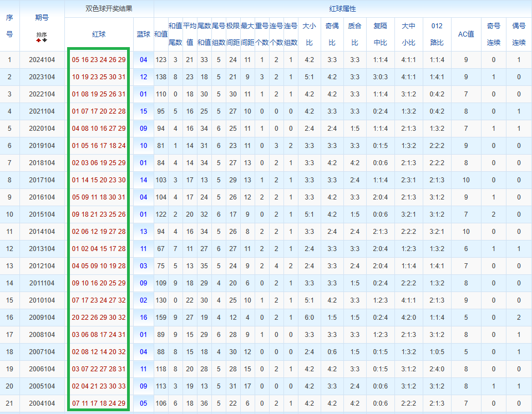Select the 序号 column header
This screenshot has height=414, width=532.
coord(9,26)
